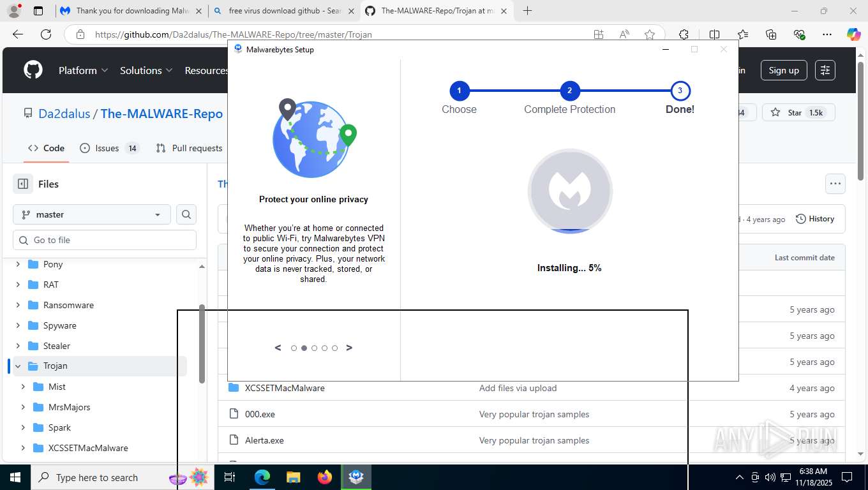Open the tab actions menu icon
Screen dimensions: 868x490
38,11
